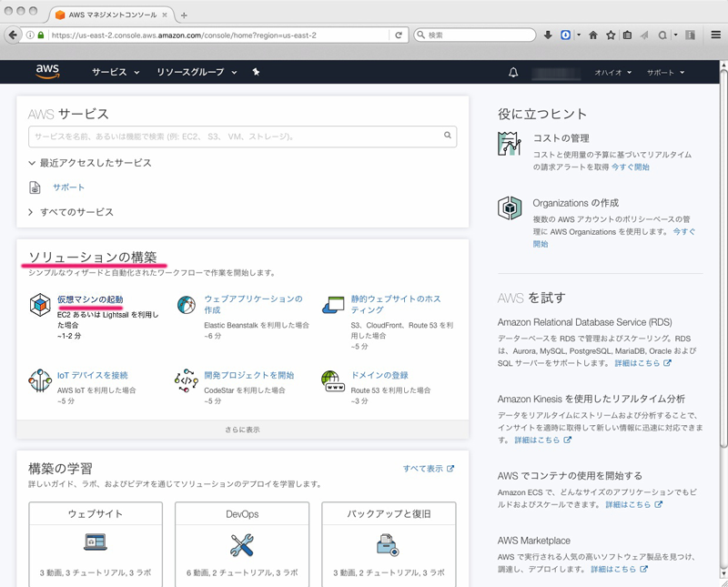This screenshot has width=728, height=587.
Task: Click the CodeStar development project icon
Action: pyautogui.click(x=187, y=380)
